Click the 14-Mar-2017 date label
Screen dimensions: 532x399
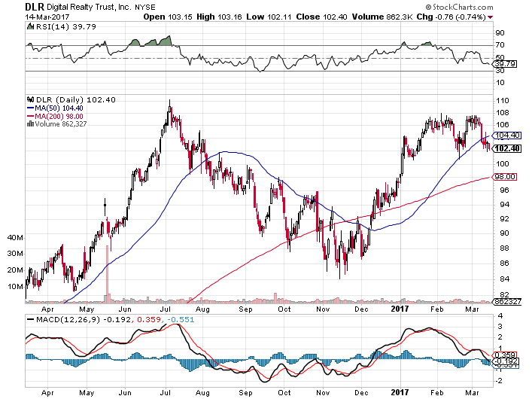[x=47, y=17]
